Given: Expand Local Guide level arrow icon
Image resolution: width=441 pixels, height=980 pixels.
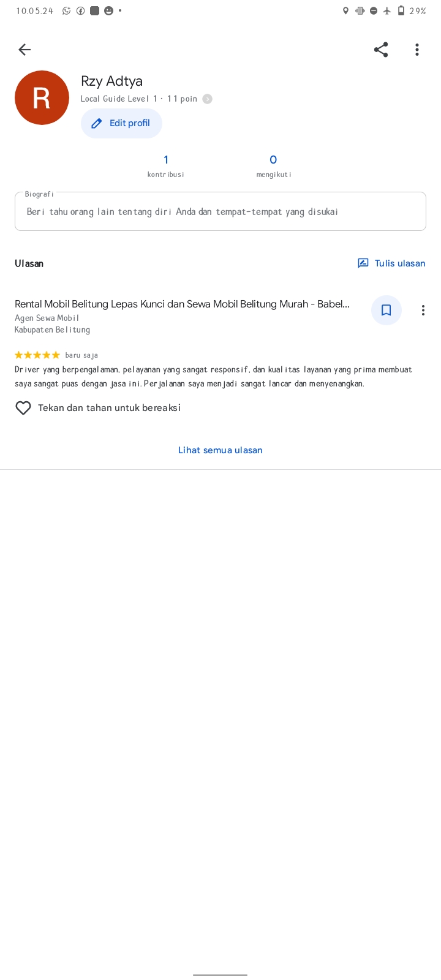Looking at the screenshot, I should tap(208, 99).
